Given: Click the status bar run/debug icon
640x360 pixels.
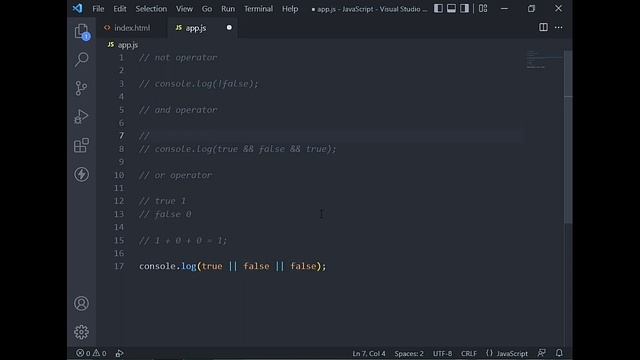Looking at the screenshot, I should coord(119,353).
